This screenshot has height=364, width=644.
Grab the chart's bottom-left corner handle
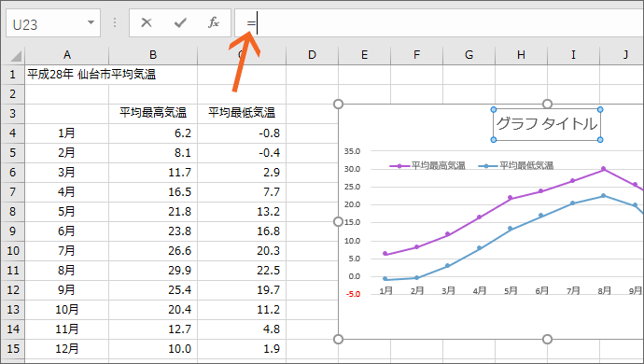(x=338, y=339)
